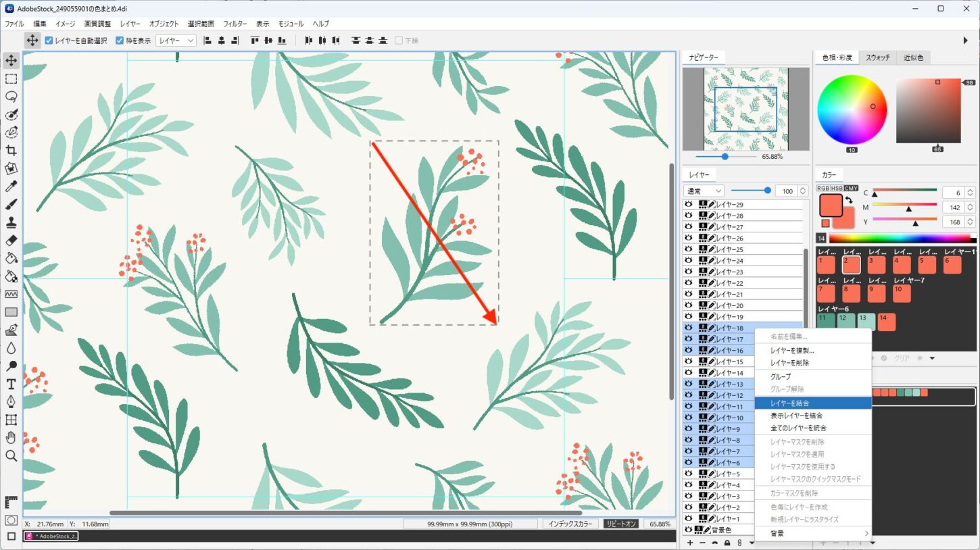Activate the Text tool
This screenshot has height=550, width=980.
tap(11, 384)
